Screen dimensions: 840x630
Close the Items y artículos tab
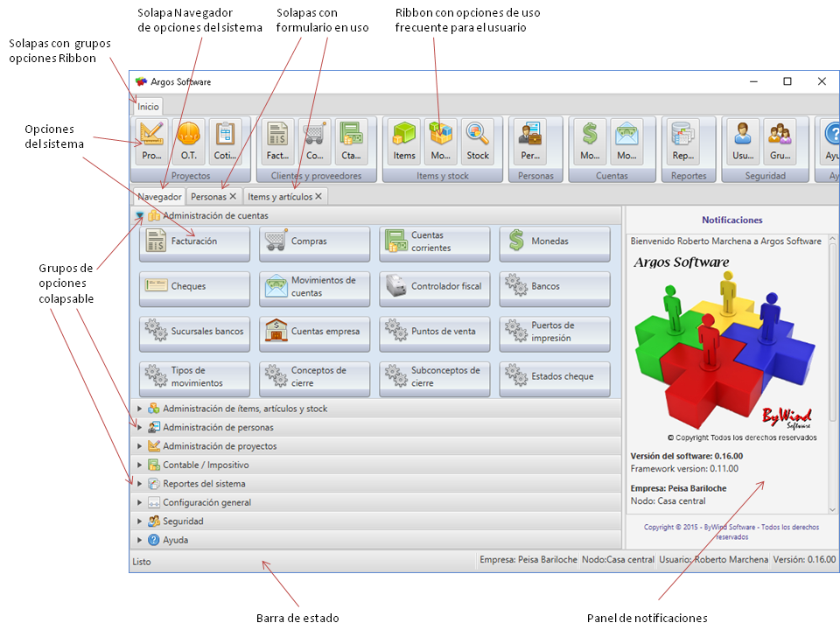(318, 197)
